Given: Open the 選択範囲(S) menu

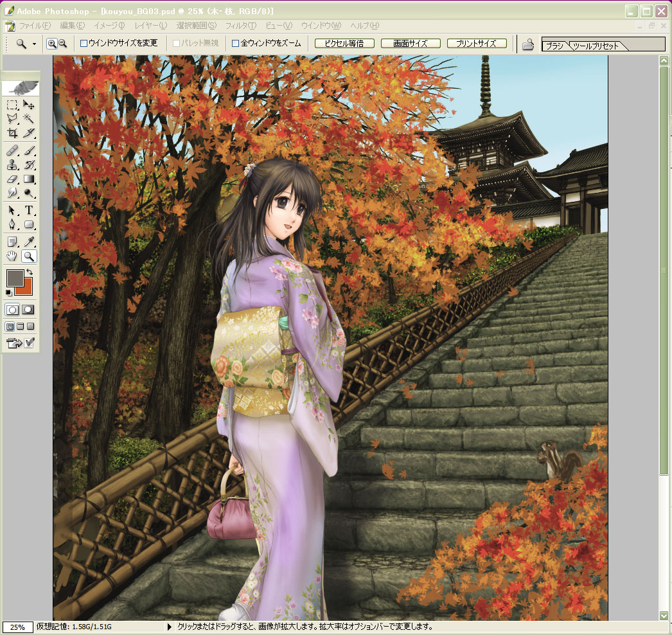Looking at the screenshot, I should (197, 26).
